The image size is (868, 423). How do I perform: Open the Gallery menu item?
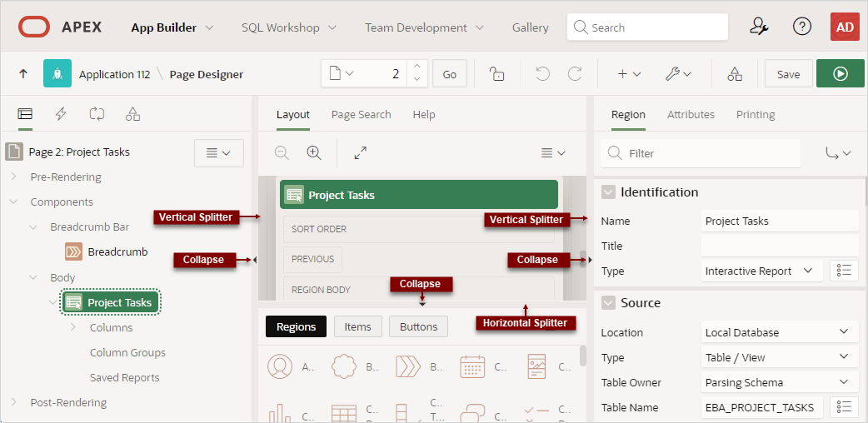[x=531, y=27]
